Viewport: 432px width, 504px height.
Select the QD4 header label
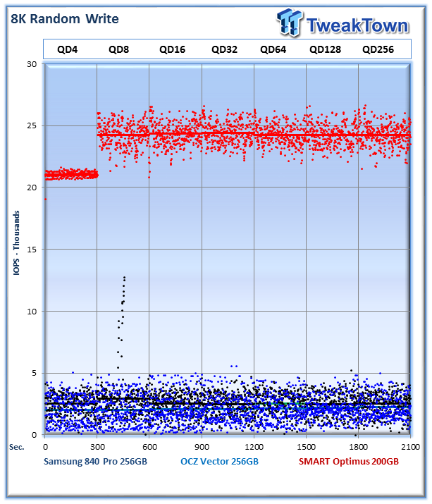click(67, 49)
